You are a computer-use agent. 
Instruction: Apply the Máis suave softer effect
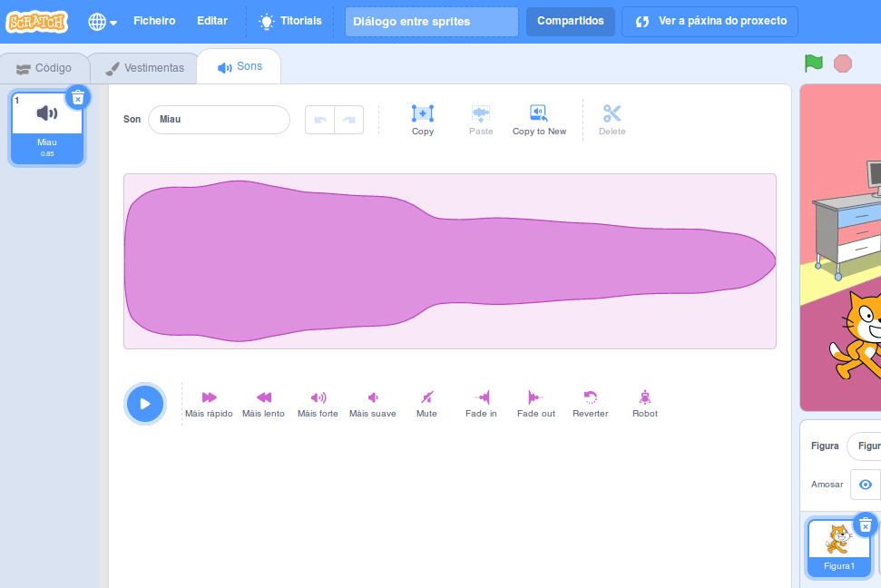tap(372, 403)
